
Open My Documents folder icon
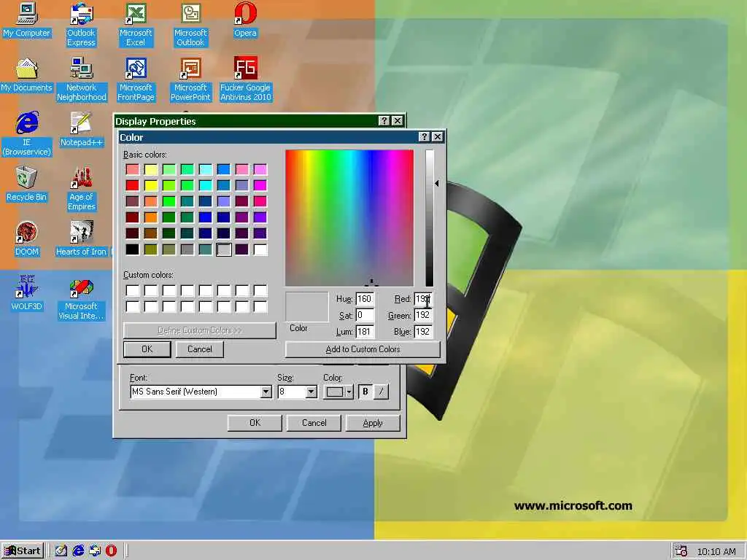click(27, 75)
